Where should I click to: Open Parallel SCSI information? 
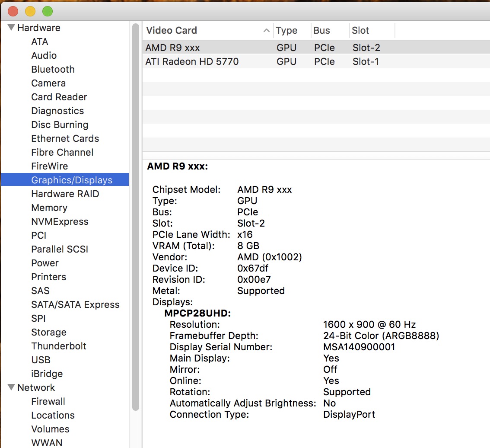[60, 249]
